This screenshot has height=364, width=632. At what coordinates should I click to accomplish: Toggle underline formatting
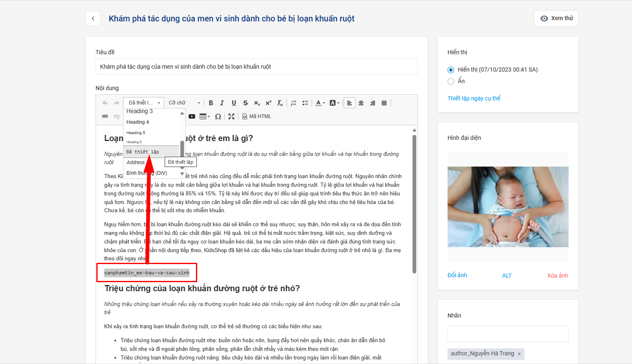pyautogui.click(x=234, y=103)
